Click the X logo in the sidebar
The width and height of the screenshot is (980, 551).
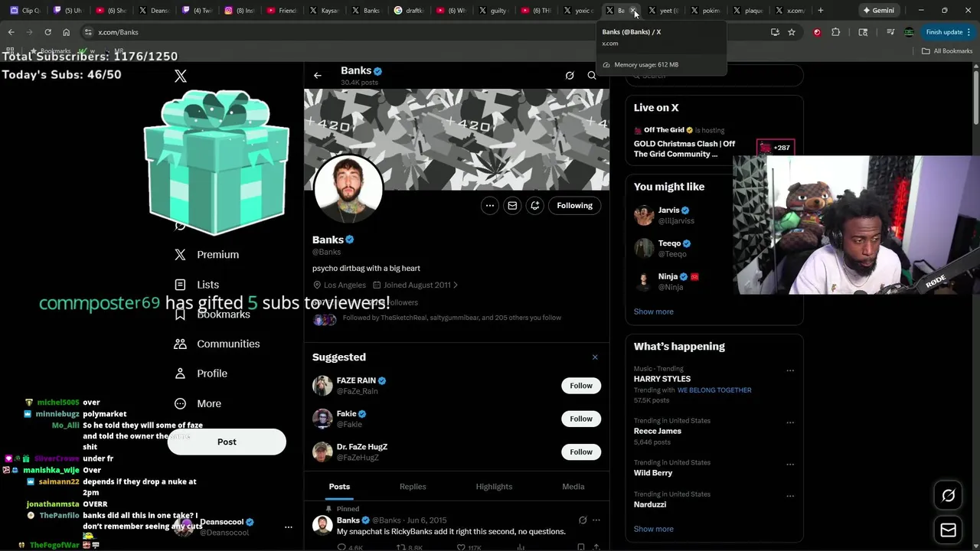click(x=181, y=76)
